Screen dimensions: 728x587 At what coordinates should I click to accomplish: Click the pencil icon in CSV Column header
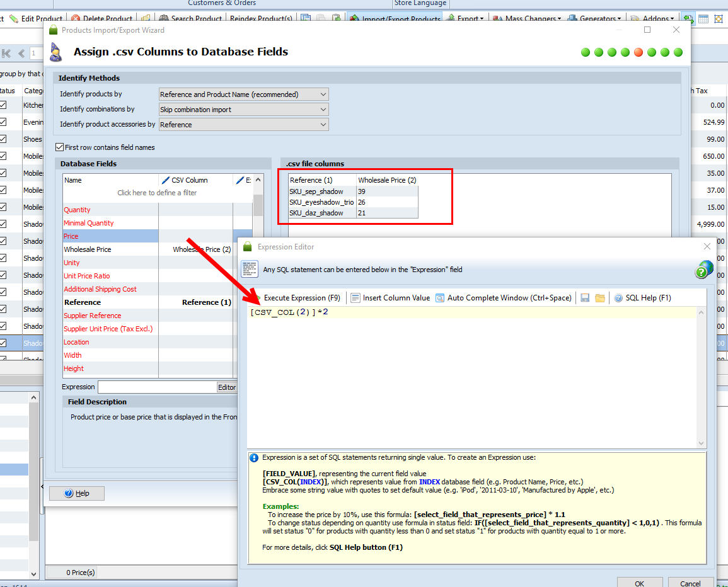tap(165, 180)
